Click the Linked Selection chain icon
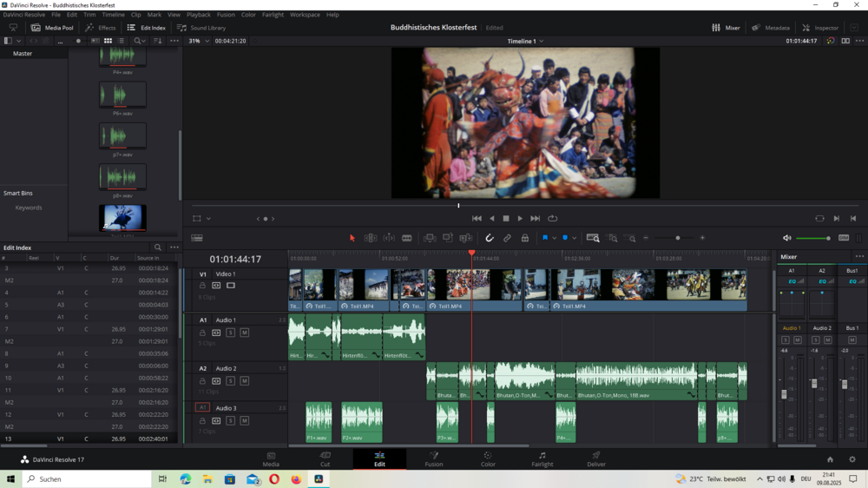The height and width of the screenshot is (488, 868). (507, 238)
